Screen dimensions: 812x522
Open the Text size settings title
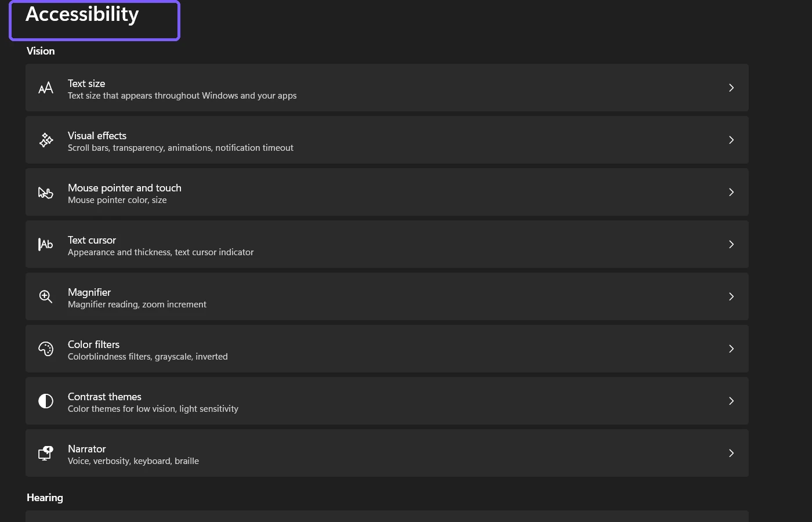tap(86, 84)
